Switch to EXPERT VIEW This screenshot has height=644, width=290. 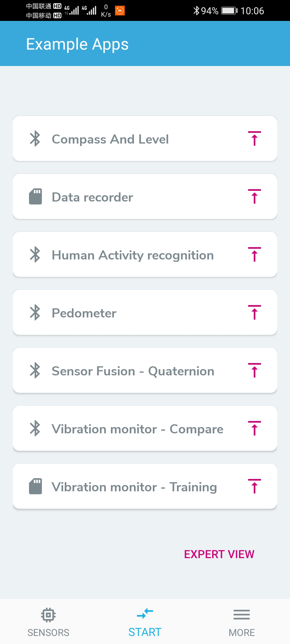pyautogui.click(x=219, y=554)
